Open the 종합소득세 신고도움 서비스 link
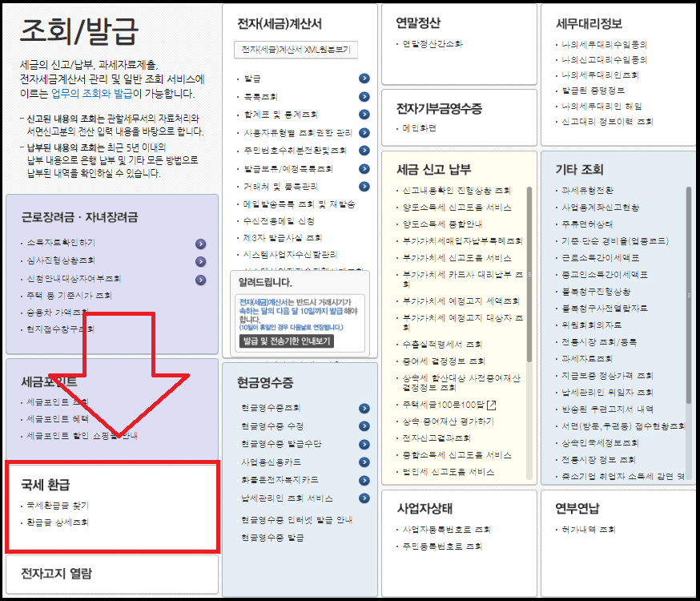Image resolution: width=700 pixels, height=601 pixels. (457, 455)
